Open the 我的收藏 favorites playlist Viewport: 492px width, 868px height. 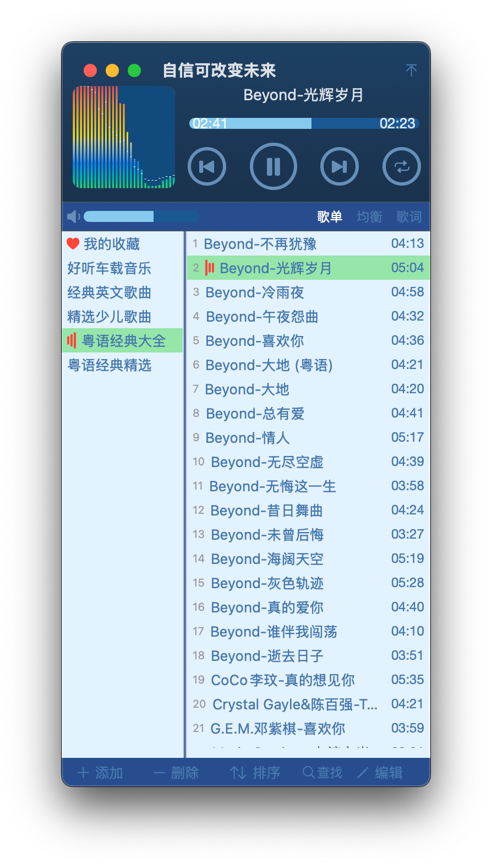[x=122, y=243]
